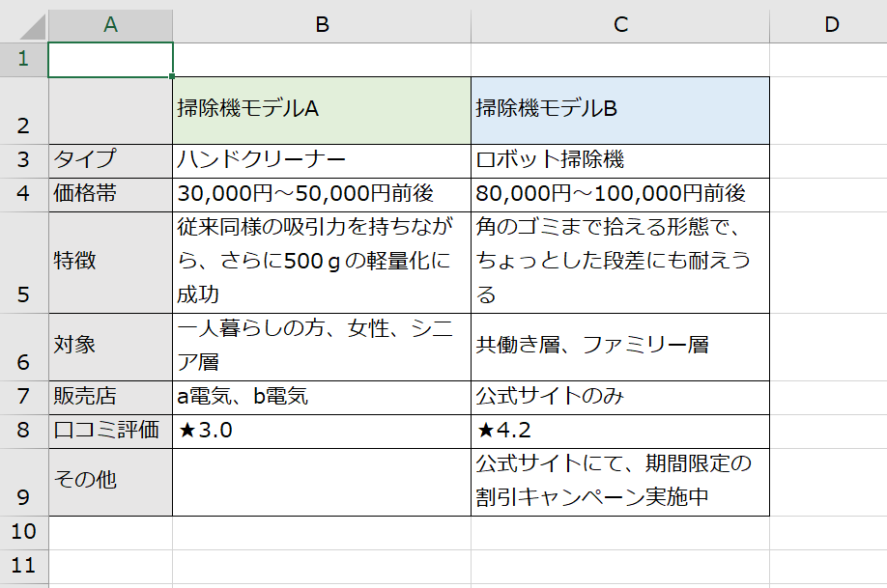
Task: Select the ★4.2 rating cell
Action: [620, 432]
